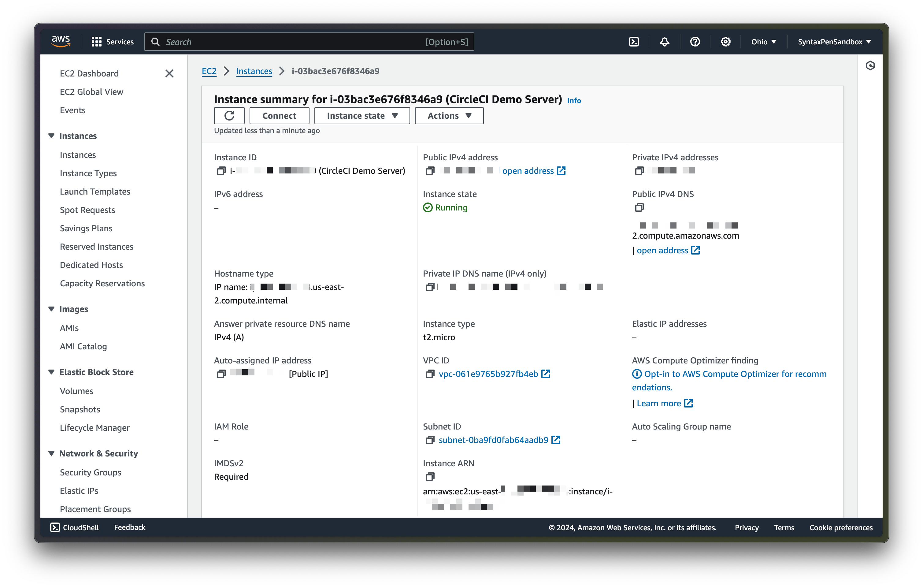923x588 pixels.
Task: Copy the VPC ID
Action: pyautogui.click(x=430, y=374)
